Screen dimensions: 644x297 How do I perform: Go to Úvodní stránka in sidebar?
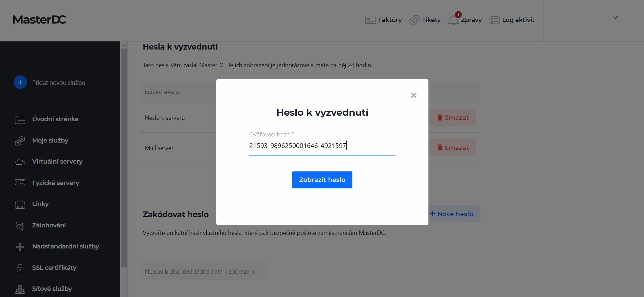[x=55, y=119]
